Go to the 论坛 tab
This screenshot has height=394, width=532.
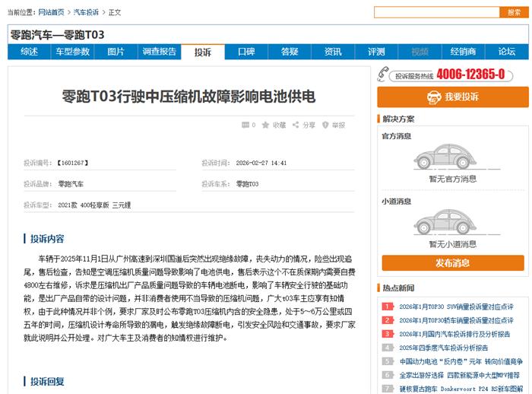pos(506,52)
